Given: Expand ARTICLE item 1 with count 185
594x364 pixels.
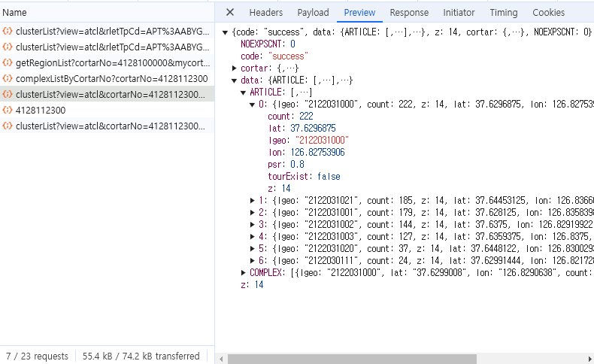Looking at the screenshot, I should point(253,200).
